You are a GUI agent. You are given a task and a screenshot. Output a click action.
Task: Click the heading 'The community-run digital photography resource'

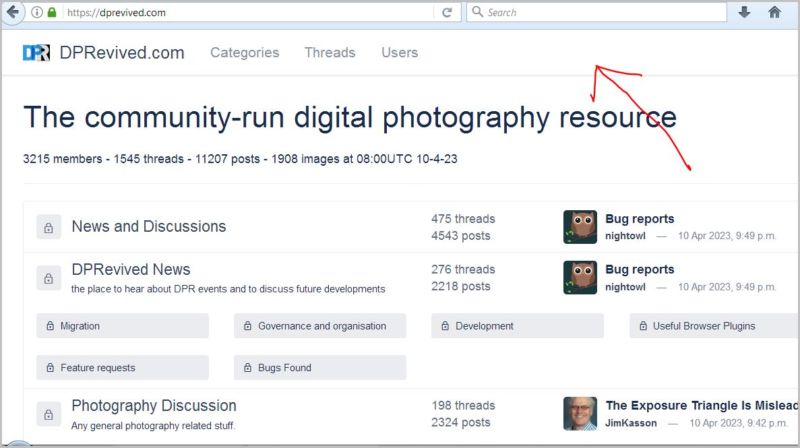(350, 117)
